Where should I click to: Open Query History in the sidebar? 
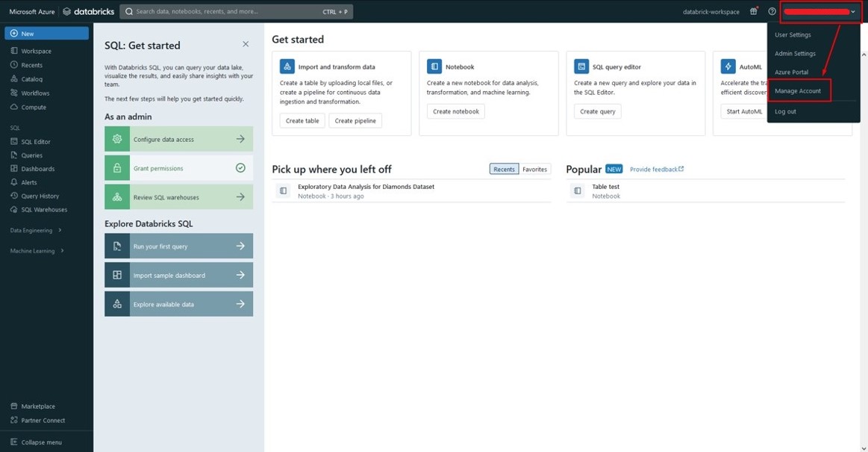35,196
